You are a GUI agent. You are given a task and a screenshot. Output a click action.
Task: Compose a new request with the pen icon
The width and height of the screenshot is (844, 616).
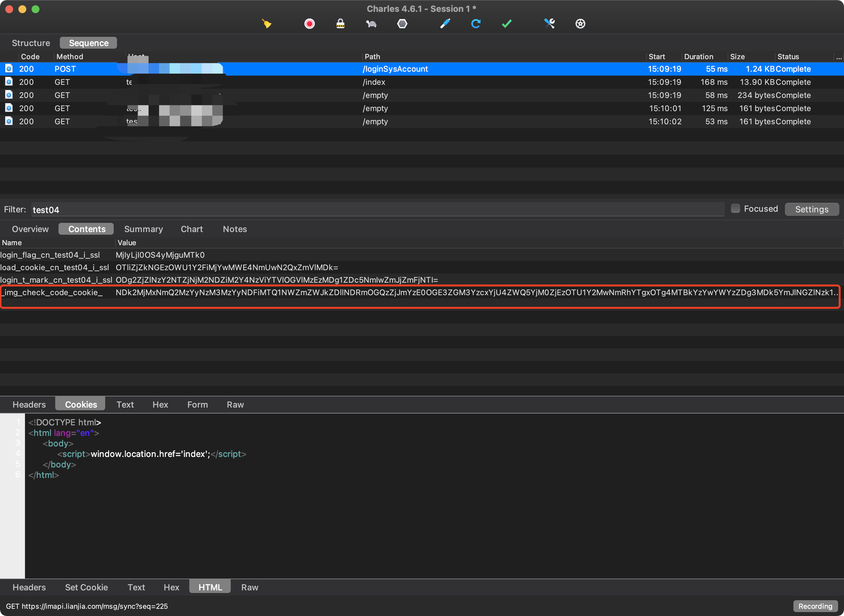[x=445, y=23]
